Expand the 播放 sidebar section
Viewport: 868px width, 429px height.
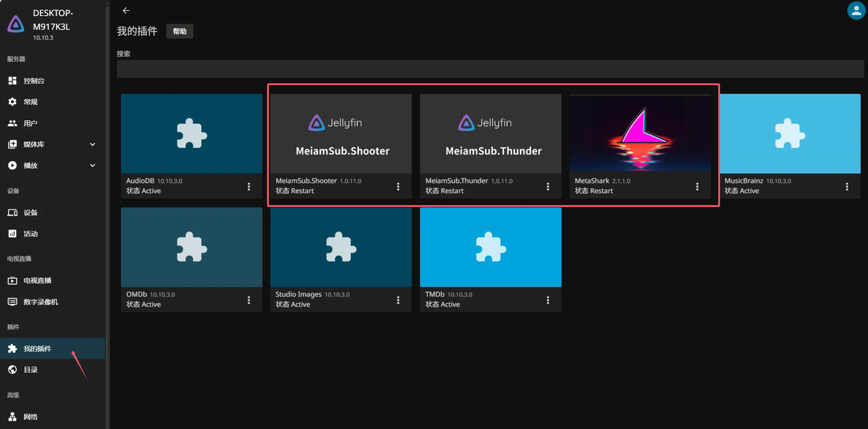pos(92,165)
